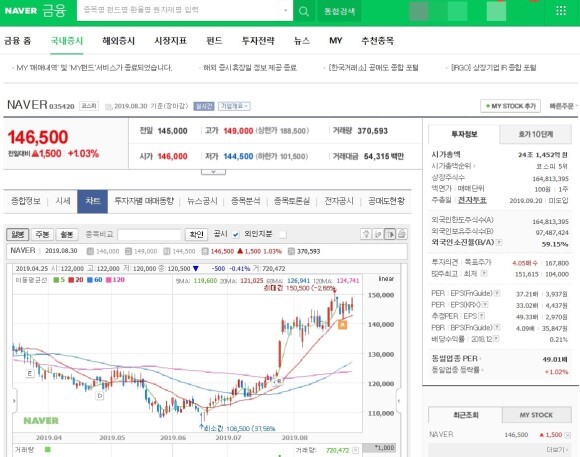Expand the 빠른주문 dropdown
The image size is (580, 457).
coord(563,106)
